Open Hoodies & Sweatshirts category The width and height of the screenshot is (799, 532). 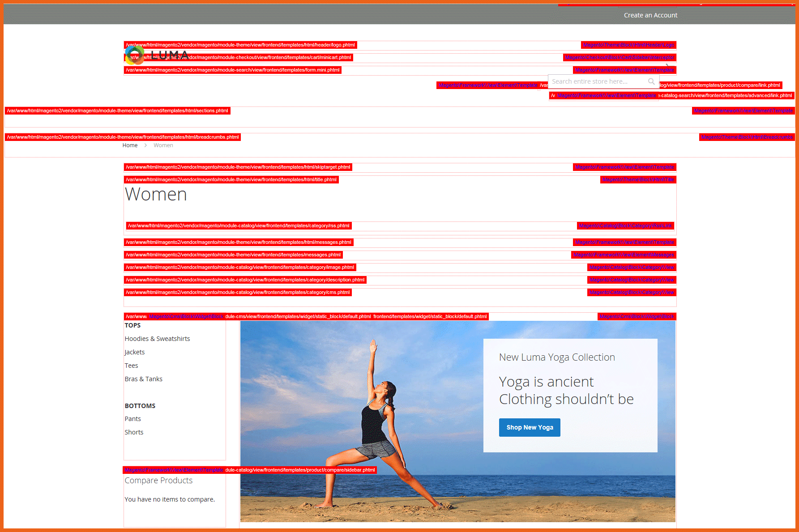coord(157,339)
